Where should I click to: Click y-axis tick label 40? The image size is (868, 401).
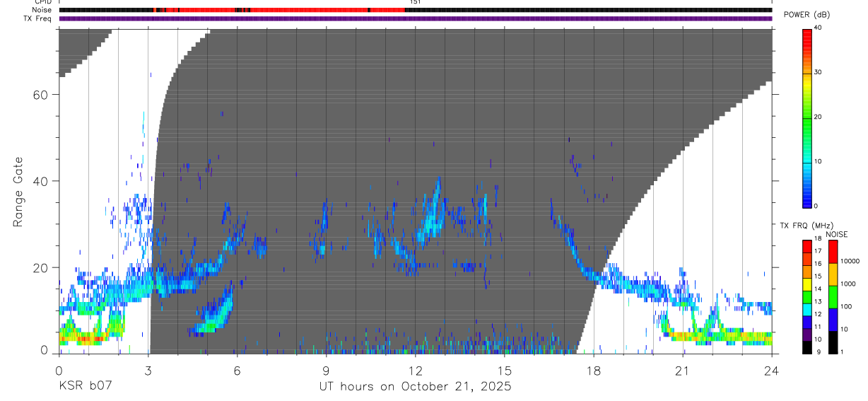click(x=40, y=181)
